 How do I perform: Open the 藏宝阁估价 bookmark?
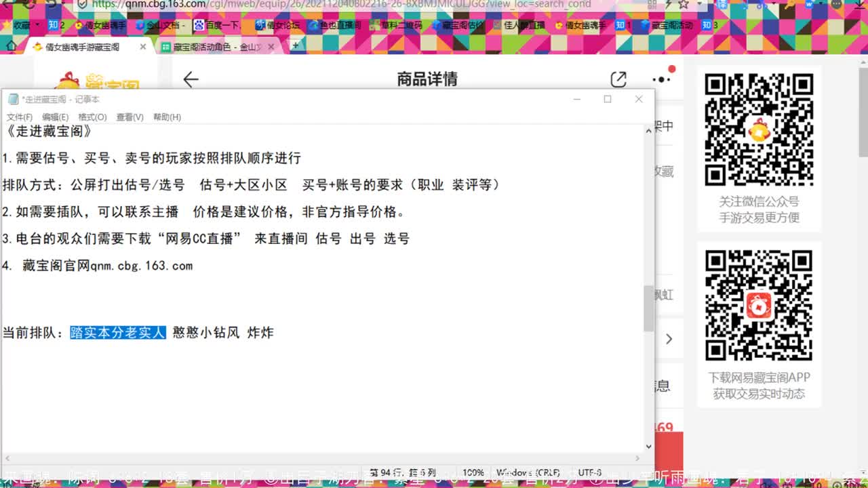[x=458, y=25]
